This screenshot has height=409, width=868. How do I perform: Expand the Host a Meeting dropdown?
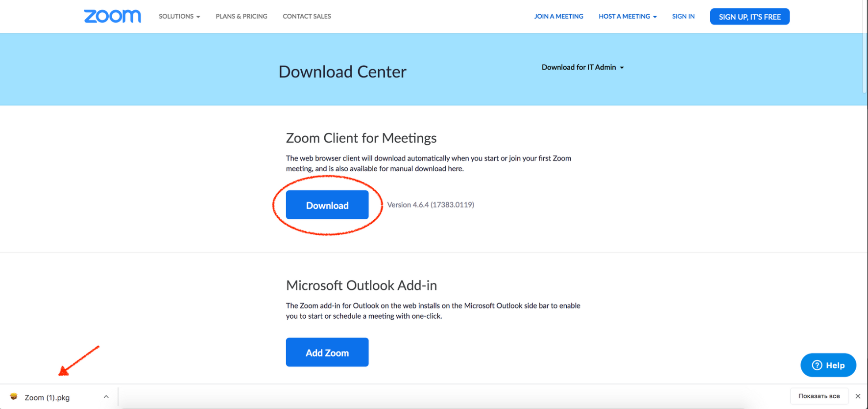coord(627,16)
